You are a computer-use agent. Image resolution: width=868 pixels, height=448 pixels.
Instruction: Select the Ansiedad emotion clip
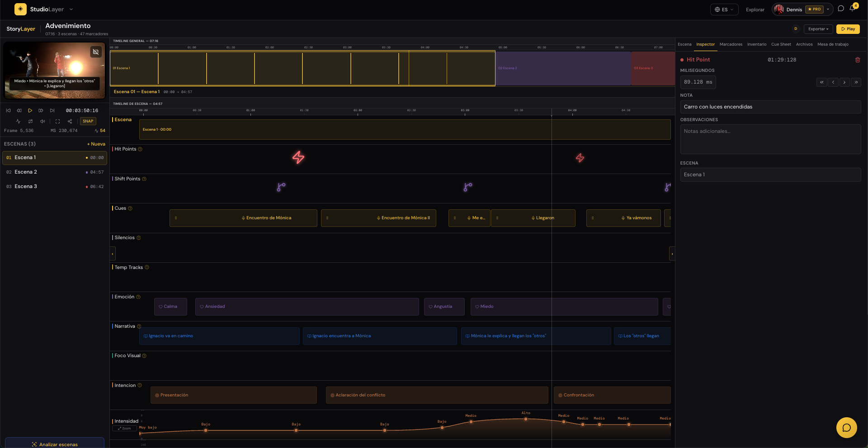coord(307,307)
